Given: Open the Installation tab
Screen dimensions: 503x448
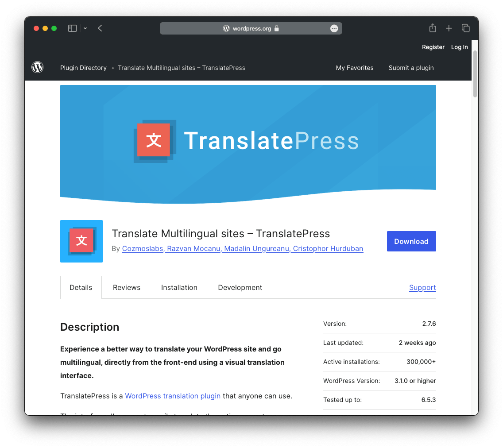Looking at the screenshot, I should point(179,287).
